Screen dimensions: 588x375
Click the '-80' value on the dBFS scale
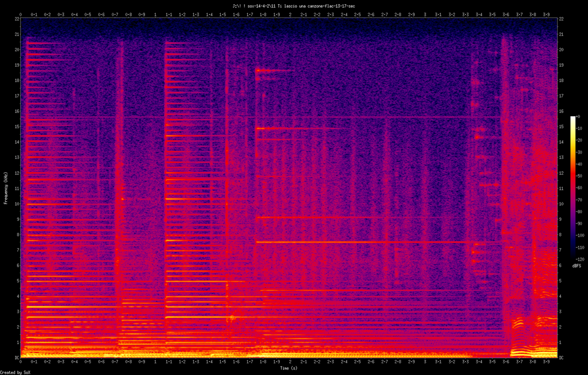tap(579, 211)
